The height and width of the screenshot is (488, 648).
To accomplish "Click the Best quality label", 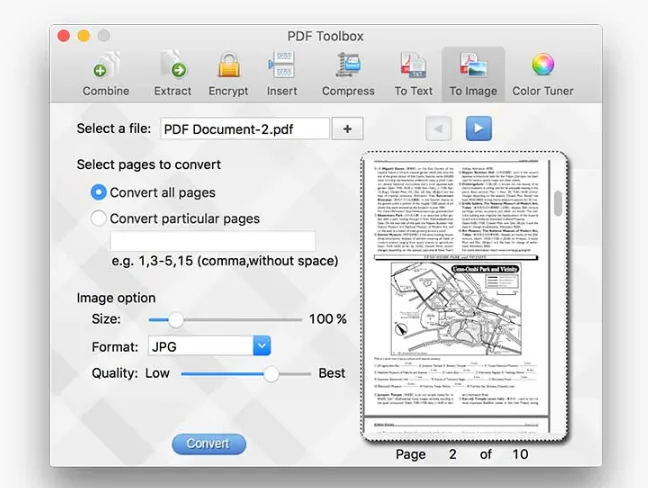I will point(331,373).
